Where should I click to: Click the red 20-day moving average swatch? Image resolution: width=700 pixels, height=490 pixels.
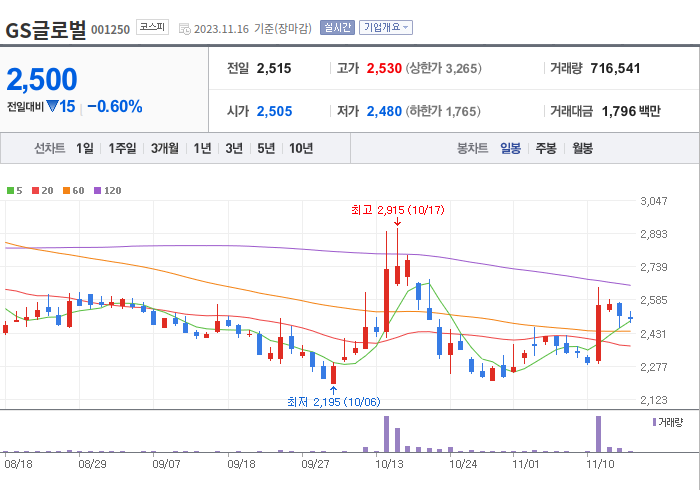pos(36,191)
